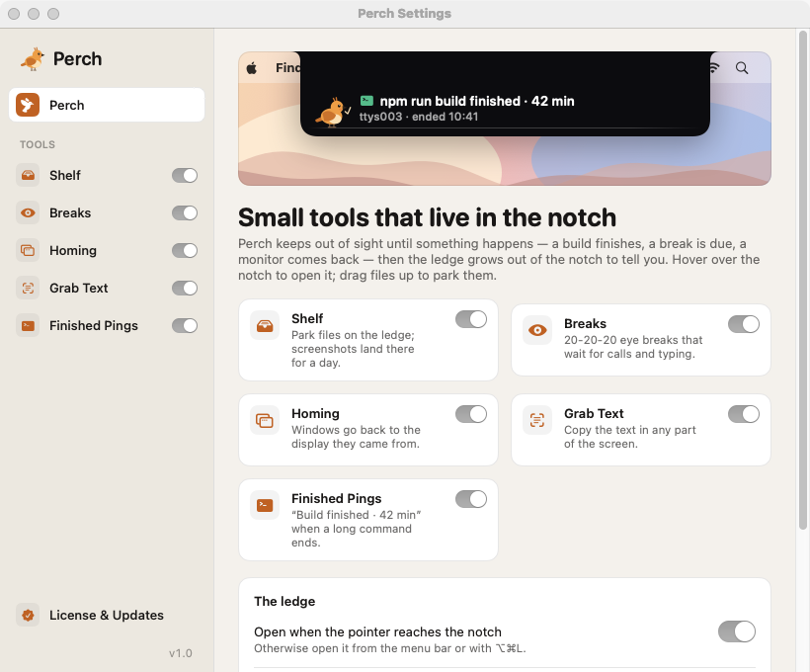
Task: Disable Shelf using its card switch
Action: [471, 319]
